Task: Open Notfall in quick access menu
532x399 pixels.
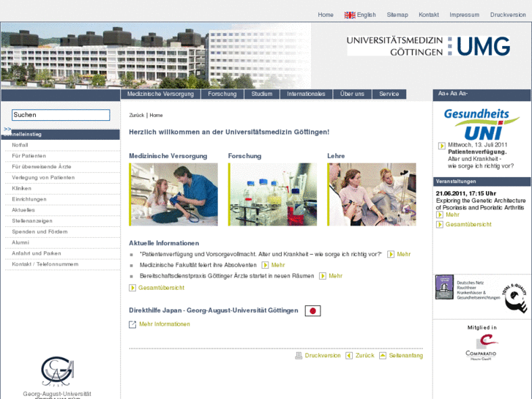Action: 20,145
